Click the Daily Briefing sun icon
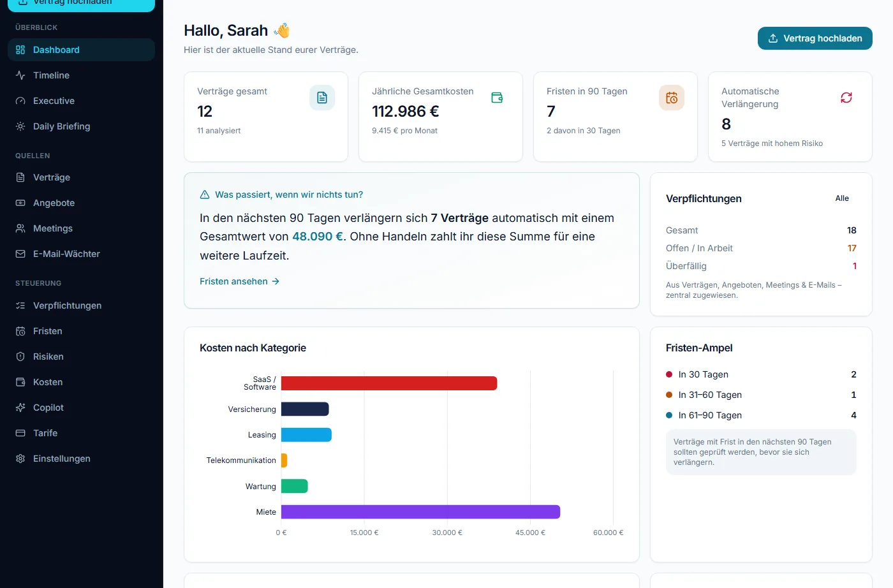Screen dimensions: 893x588 (20, 126)
